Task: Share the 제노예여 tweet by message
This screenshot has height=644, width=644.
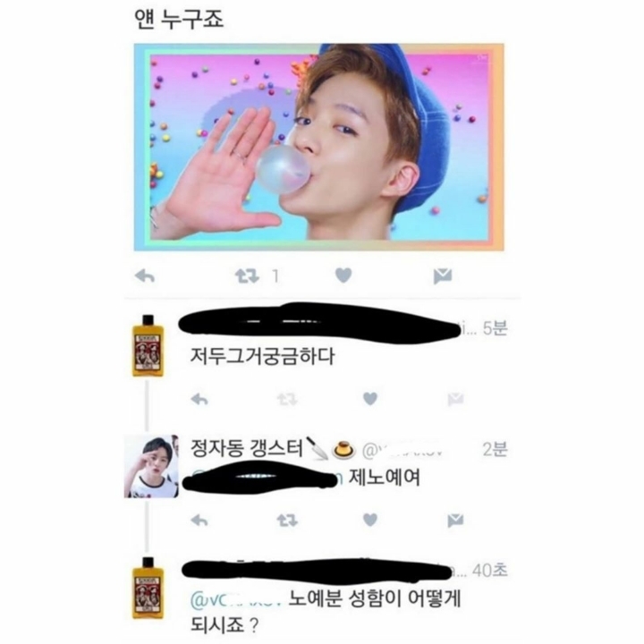Action: pyautogui.click(x=455, y=521)
